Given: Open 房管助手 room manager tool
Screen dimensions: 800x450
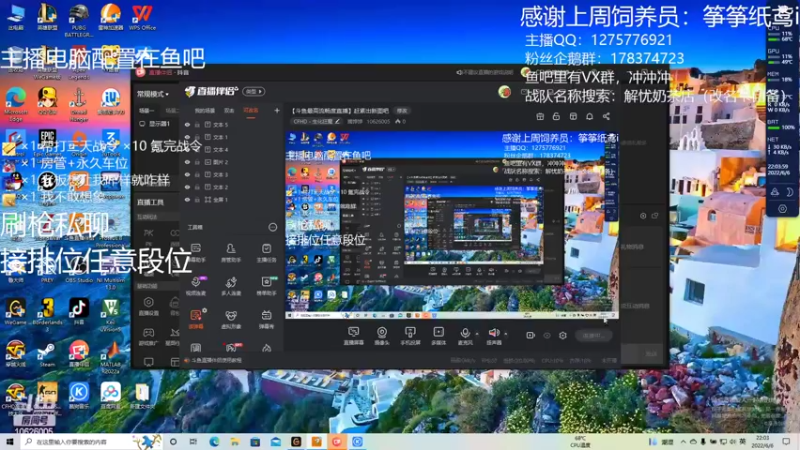Looking at the screenshot, I should click(x=231, y=253).
